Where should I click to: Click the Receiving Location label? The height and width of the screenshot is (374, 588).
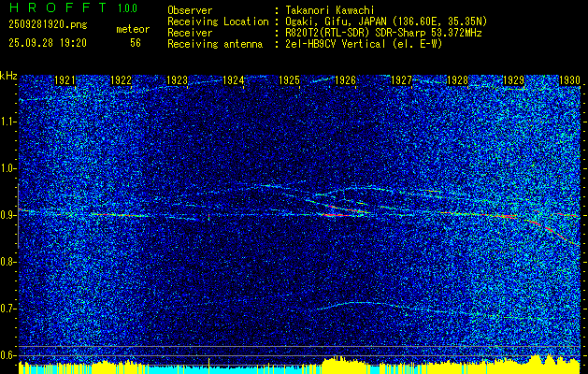[x=218, y=22]
